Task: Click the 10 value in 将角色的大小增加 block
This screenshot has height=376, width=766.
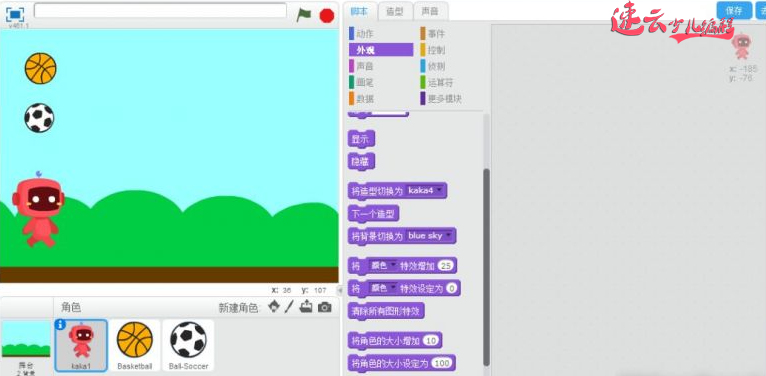Action: click(431, 340)
